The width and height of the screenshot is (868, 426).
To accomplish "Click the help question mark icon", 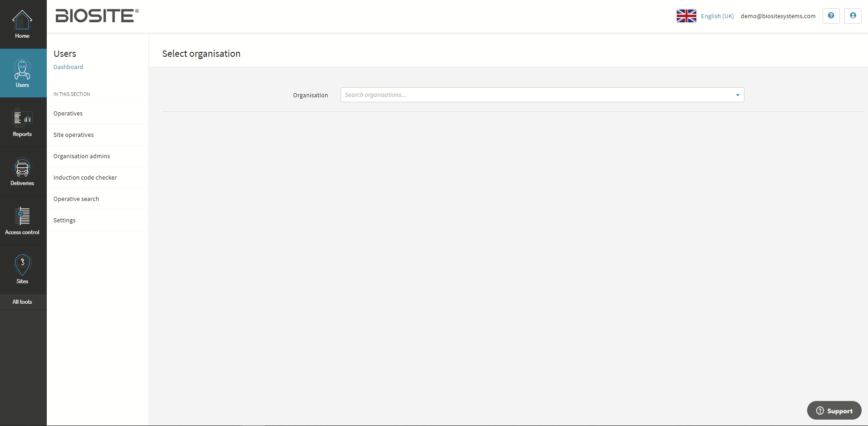I will [831, 16].
